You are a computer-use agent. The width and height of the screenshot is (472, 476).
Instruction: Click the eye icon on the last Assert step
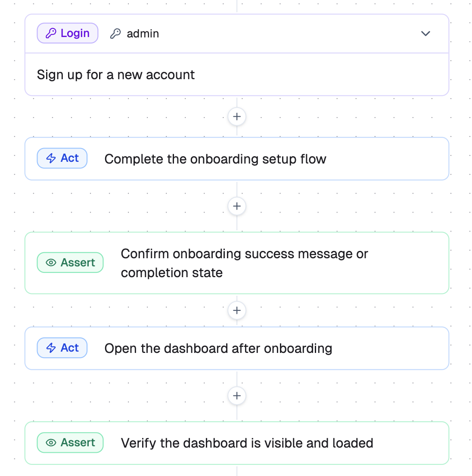51,442
